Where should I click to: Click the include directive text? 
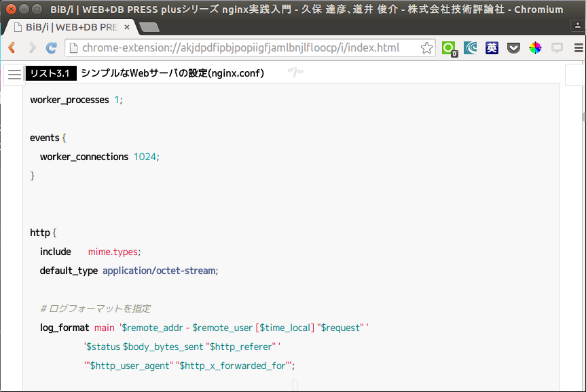click(x=55, y=252)
